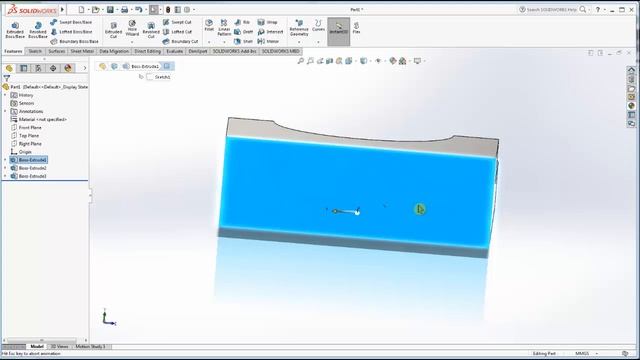Viewport: 640px width, 360px height.
Task: Expand more manager tabs chevron
Action: tap(84, 68)
